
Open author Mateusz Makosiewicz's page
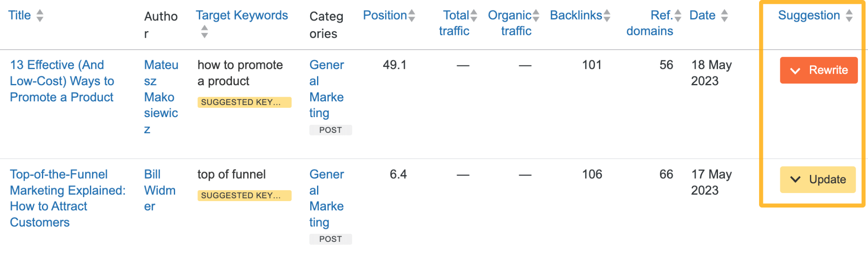click(x=161, y=97)
